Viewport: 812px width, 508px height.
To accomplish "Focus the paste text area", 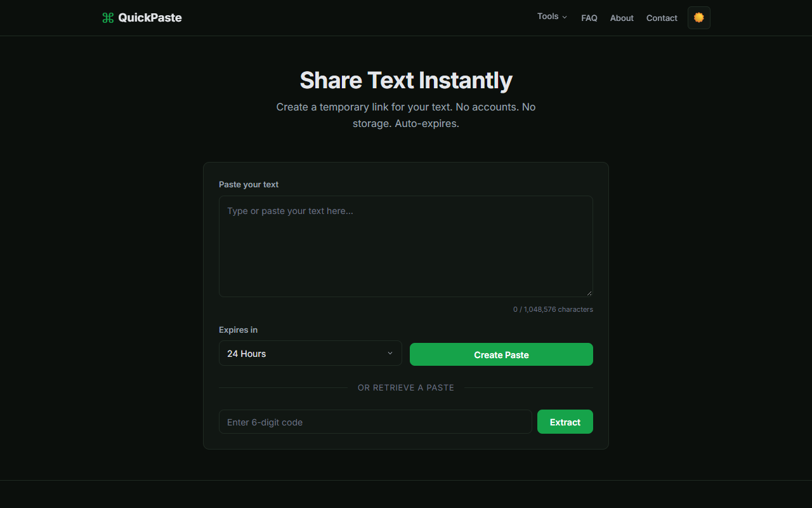I will click(406, 246).
